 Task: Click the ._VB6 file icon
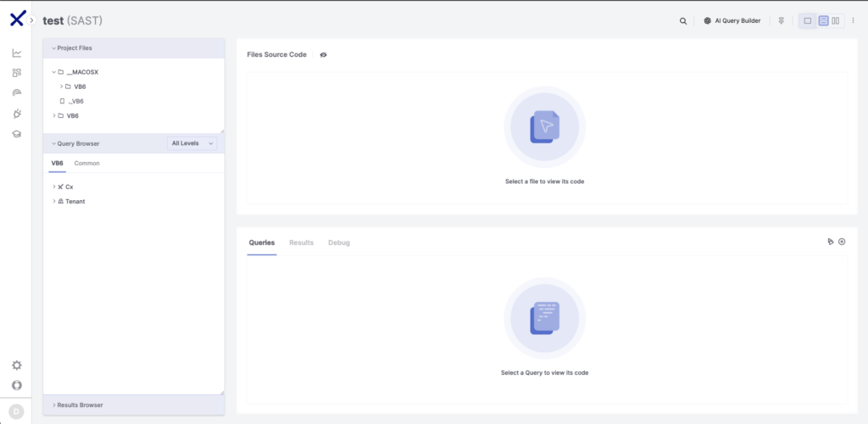pyautogui.click(x=62, y=101)
